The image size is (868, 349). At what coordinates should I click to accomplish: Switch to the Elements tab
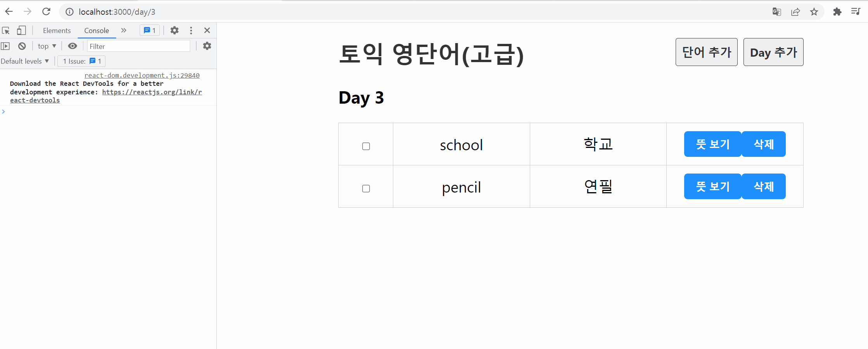click(57, 30)
